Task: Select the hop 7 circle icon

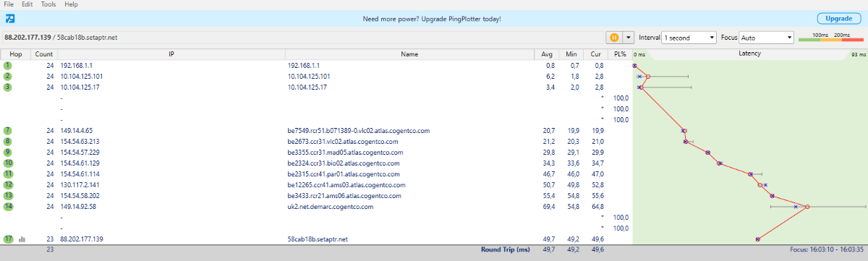Action: [8, 130]
